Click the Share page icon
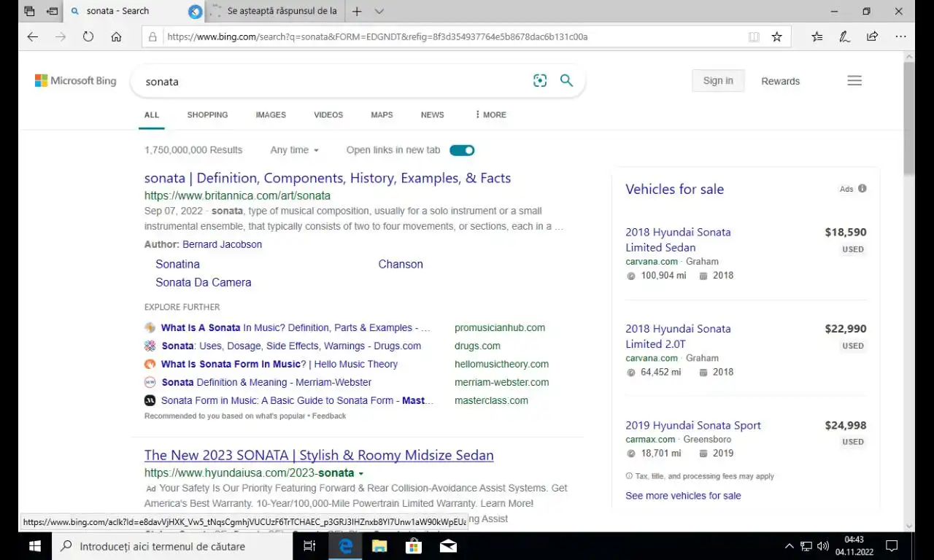This screenshot has height=560, width=934. (872, 36)
